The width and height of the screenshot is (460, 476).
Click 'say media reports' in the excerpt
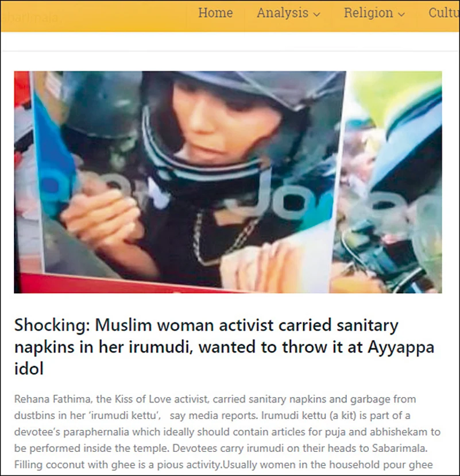(x=213, y=415)
